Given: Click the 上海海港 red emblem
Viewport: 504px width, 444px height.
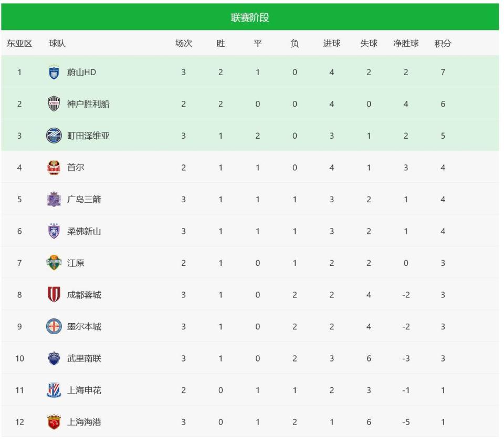Looking at the screenshot, I should tap(54, 422).
